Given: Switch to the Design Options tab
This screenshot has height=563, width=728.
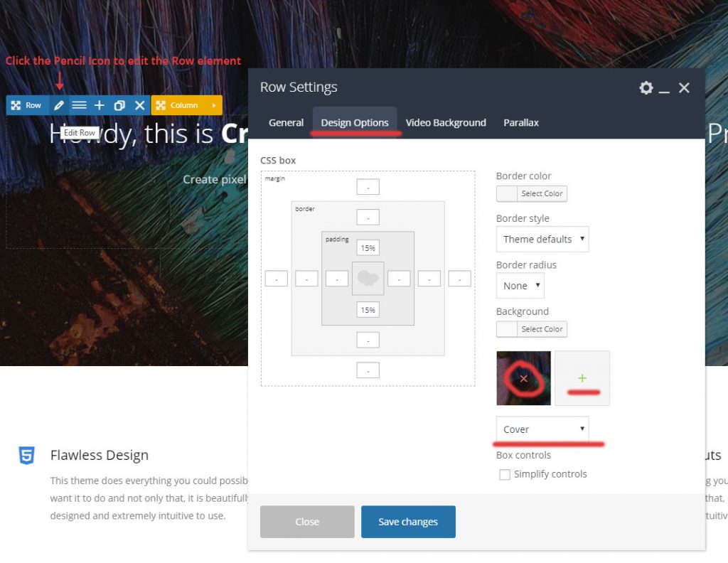Looking at the screenshot, I should pyautogui.click(x=355, y=122).
